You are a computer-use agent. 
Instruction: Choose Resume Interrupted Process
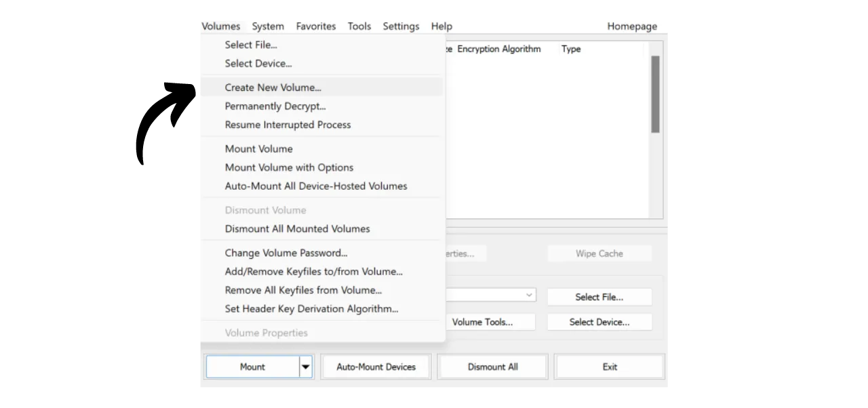(322, 125)
